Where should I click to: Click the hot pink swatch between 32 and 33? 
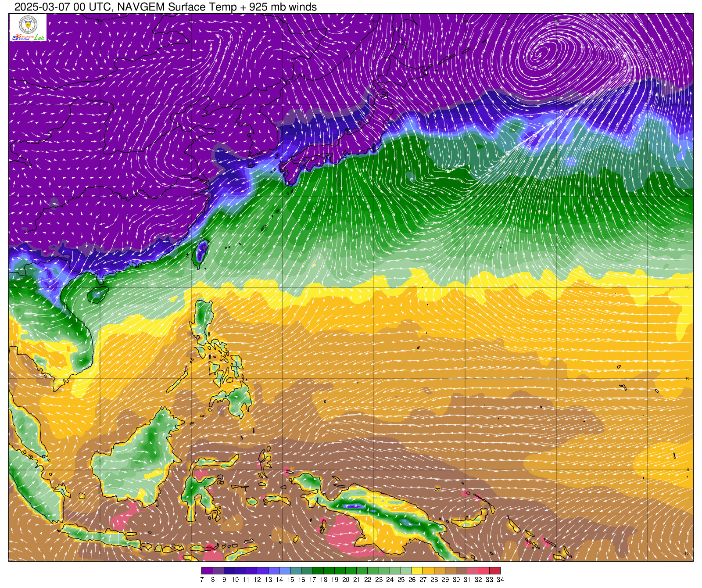pos(484,571)
